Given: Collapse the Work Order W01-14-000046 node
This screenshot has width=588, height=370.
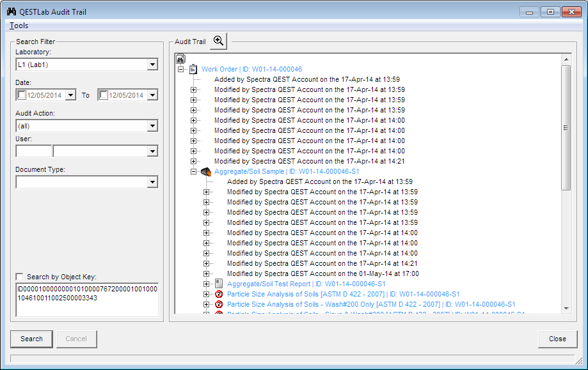Looking at the screenshot, I should pyautogui.click(x=181, y=69).
